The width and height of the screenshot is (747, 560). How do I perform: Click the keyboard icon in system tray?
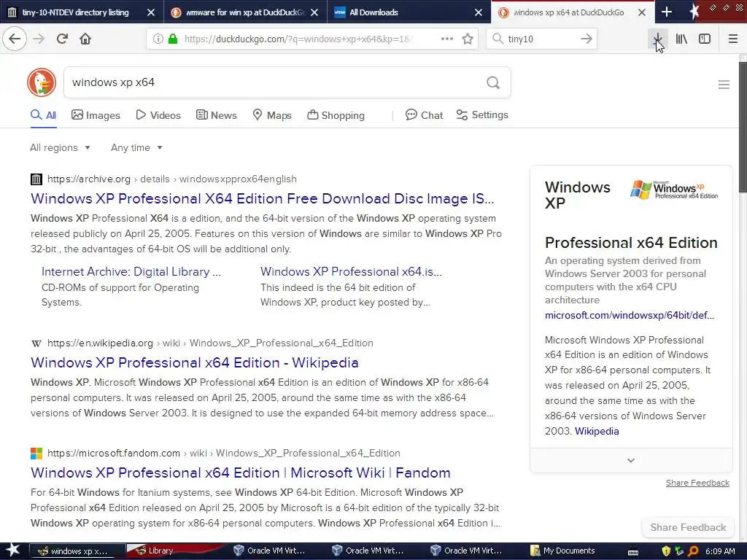pos(633,552)
